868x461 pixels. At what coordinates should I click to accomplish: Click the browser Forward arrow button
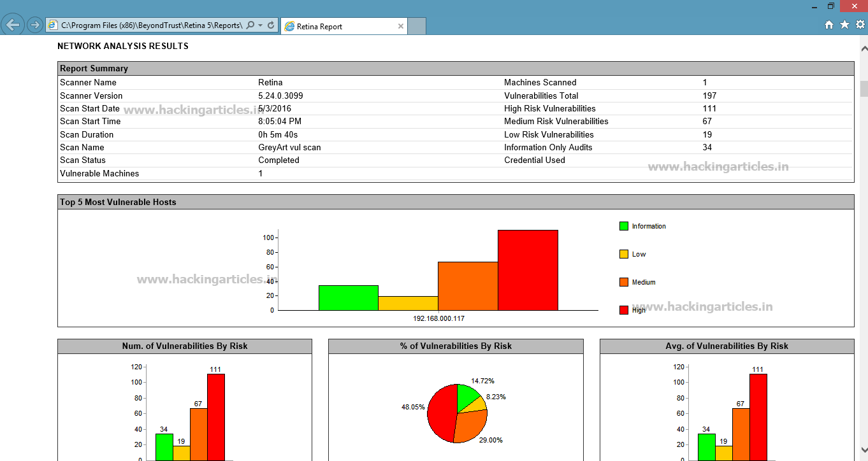(34, 25)
